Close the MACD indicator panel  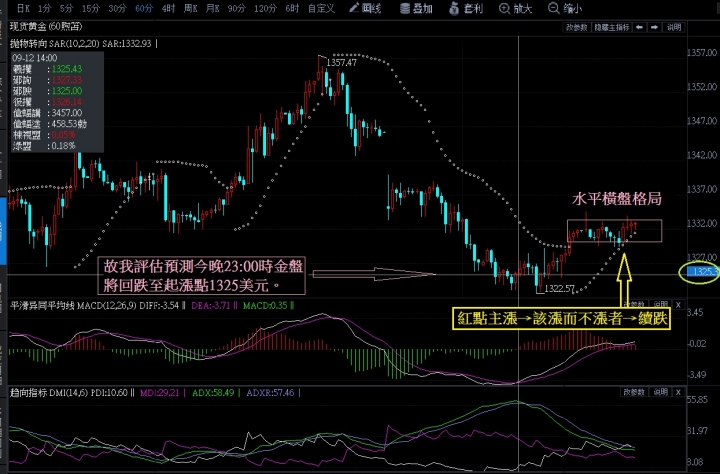pyautogui.click(x=678, y=304)
